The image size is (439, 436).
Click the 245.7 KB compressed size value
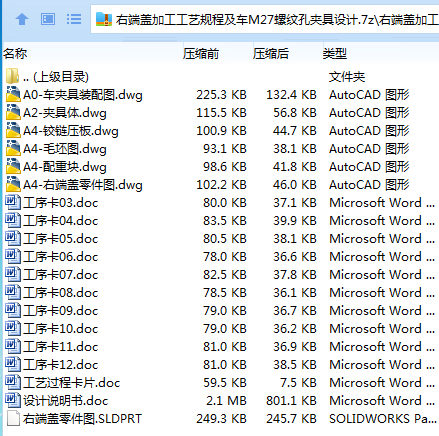click(291, 419)
